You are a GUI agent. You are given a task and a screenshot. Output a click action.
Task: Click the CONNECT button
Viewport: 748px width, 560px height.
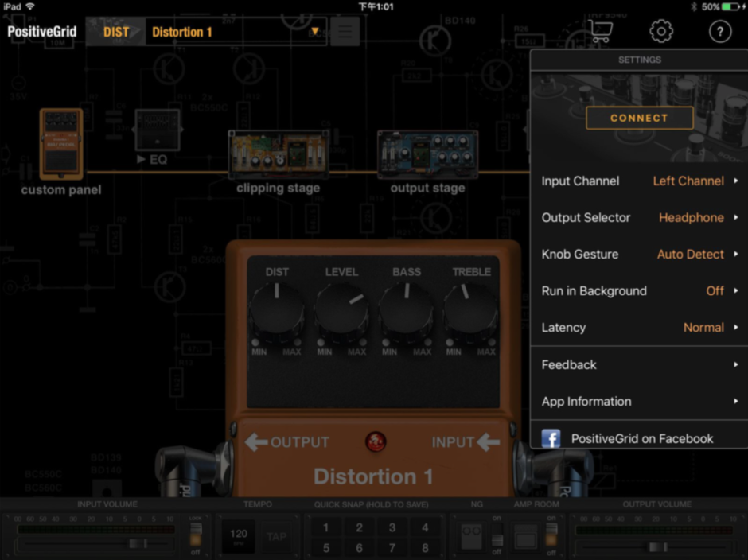point(639,118)
